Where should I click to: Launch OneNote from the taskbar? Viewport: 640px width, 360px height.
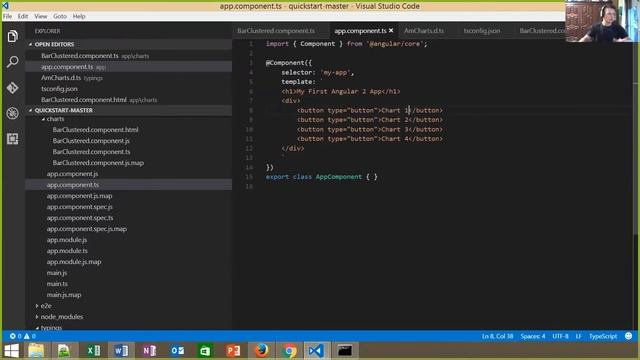tap(149, 351)
